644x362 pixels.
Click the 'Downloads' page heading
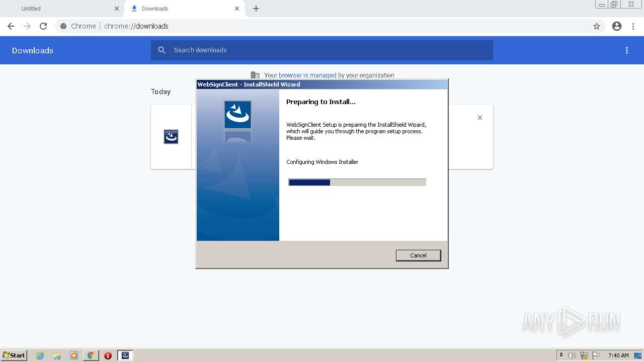[33, 50]
